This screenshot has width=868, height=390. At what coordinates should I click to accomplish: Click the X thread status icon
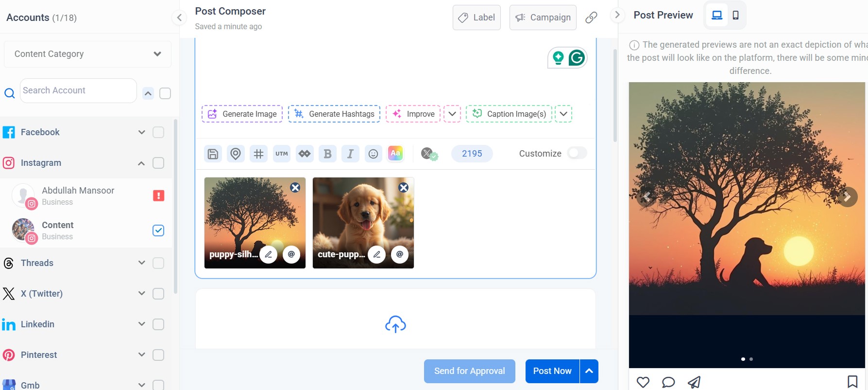pos(429,154)
